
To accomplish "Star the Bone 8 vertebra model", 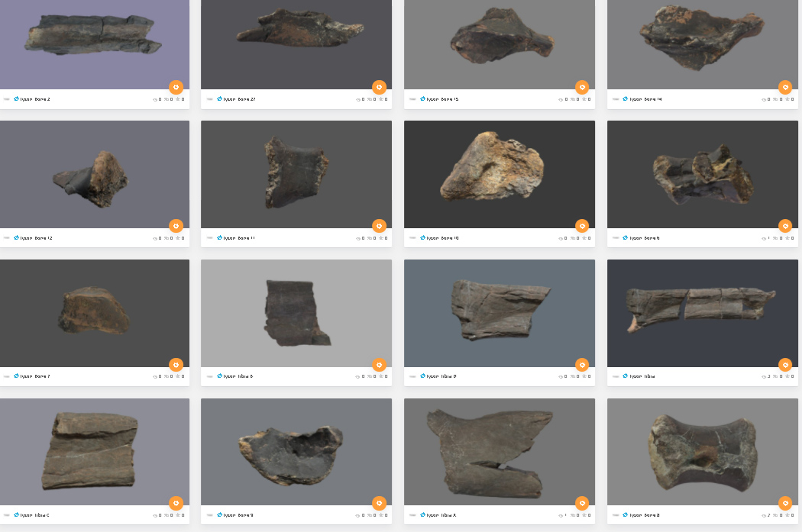I will point(787,515).
